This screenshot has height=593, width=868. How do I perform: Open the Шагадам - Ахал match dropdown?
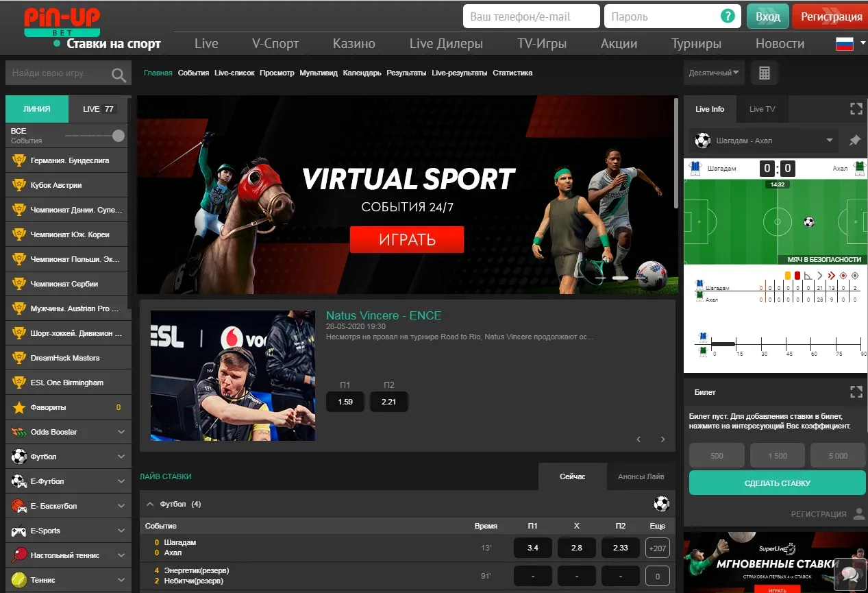click(765, 141)
